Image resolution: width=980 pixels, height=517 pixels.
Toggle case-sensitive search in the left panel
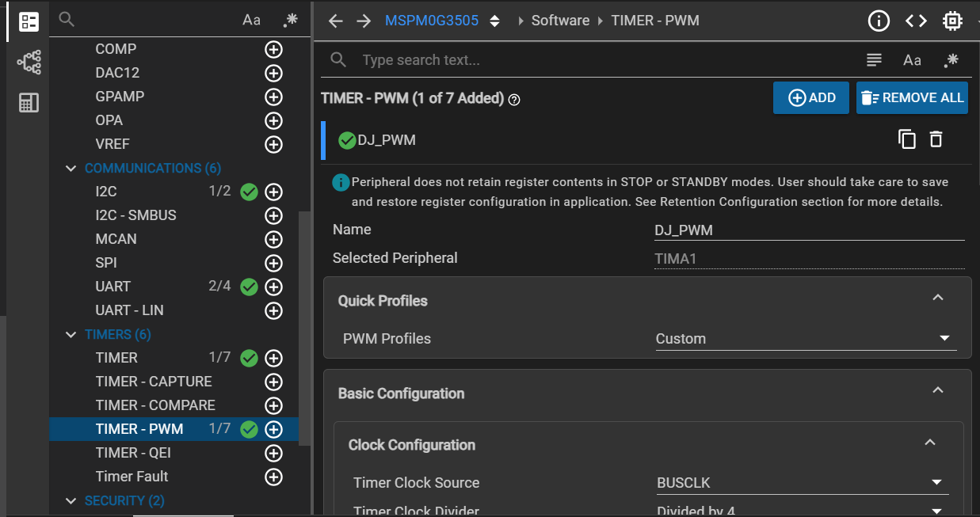pos(251,20)
